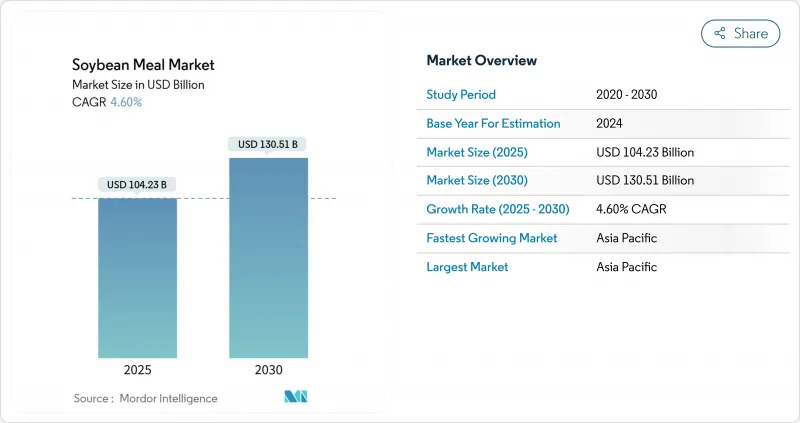
Task: Click the USD 130.51 B data label
Action: [x=268, y=144]
